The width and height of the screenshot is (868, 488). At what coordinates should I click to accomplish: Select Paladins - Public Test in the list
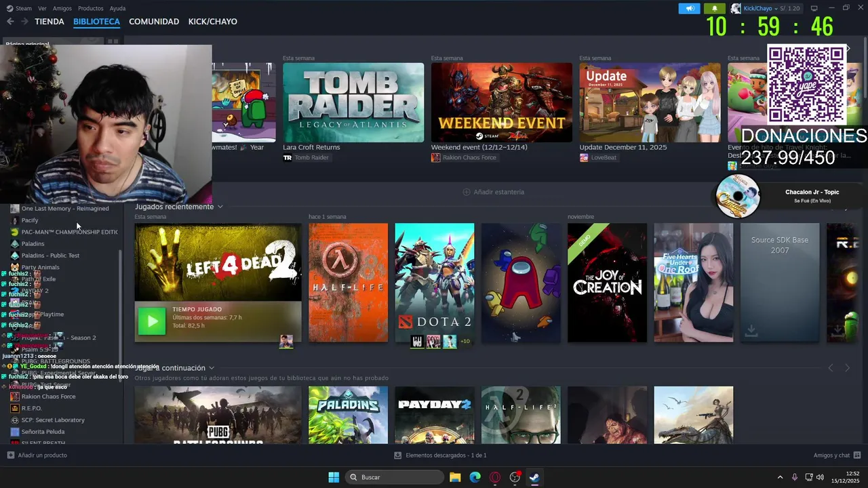pos(50,256)
